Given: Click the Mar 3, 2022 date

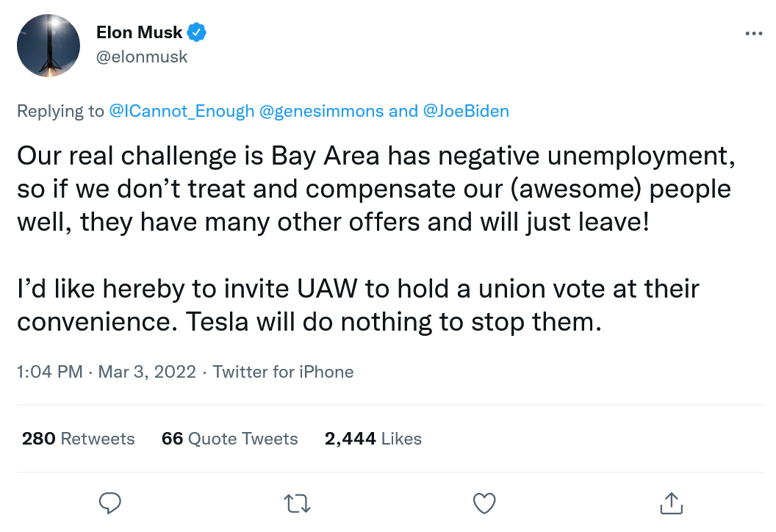Looking at the screenshot, I should [146, 372].
